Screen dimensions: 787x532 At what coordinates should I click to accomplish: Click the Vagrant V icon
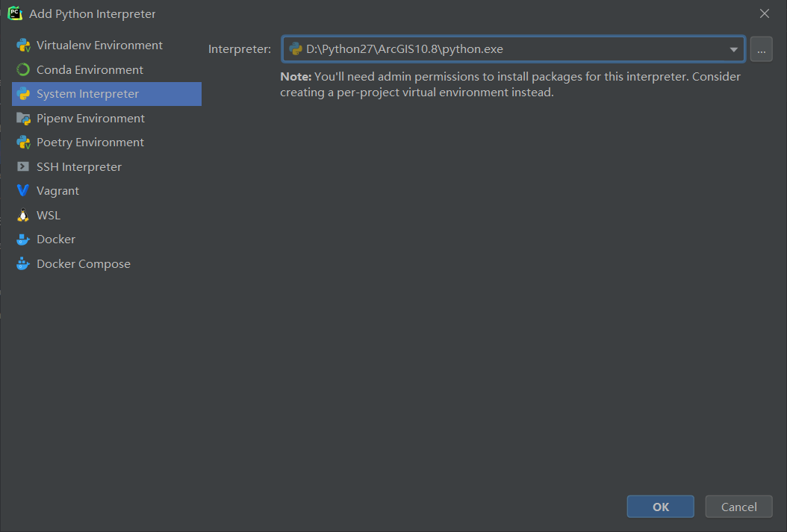pos(23,191)
